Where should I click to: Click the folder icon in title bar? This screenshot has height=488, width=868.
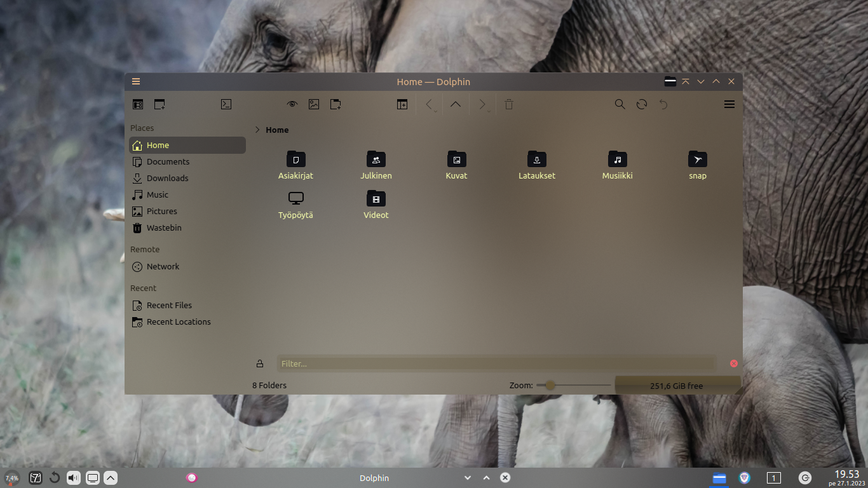click(x=670, y=81)
